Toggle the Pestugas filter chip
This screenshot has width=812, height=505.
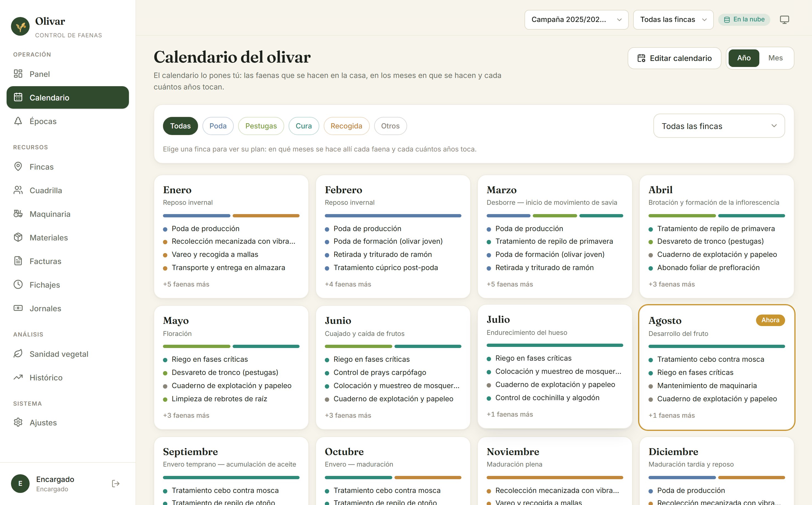(x=261, y=126)
